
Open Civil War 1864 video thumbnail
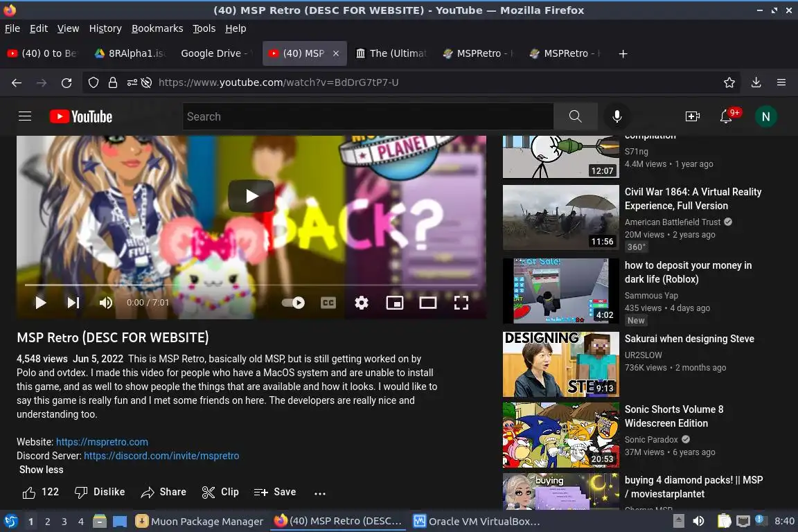click(x=561, y=218)
